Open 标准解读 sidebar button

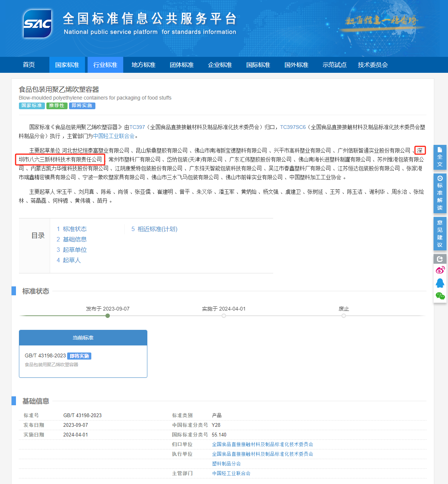(x=440, y=193)
